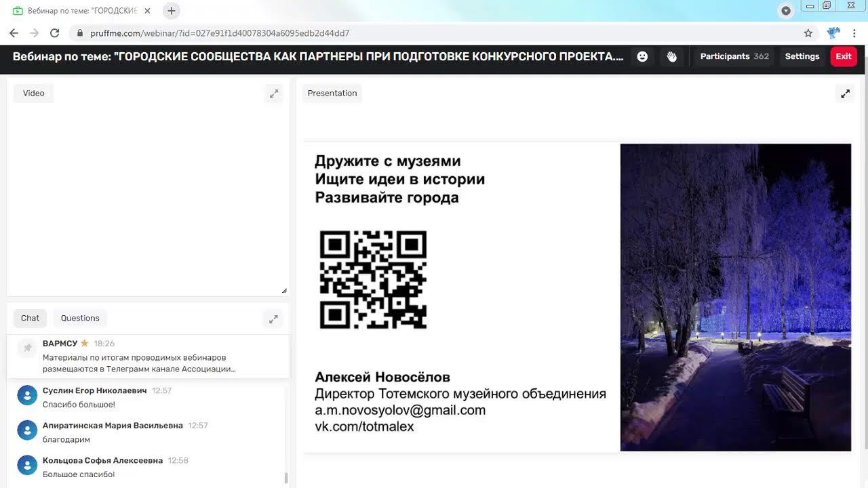Click the 18:26 timestamp of ВАРМСУ
Screen dimensions: 868x488
(x=104, y=344)
